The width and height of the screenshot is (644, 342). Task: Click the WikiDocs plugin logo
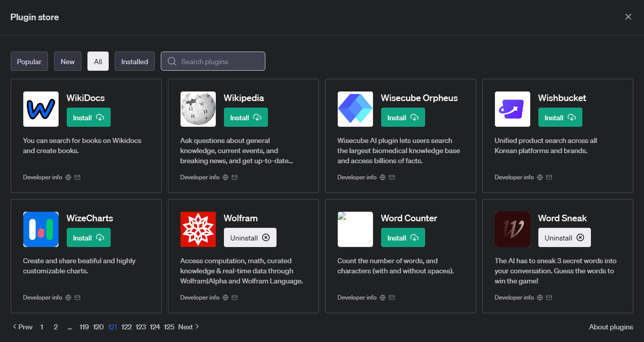pyautogui.click(x=41, y=109)
